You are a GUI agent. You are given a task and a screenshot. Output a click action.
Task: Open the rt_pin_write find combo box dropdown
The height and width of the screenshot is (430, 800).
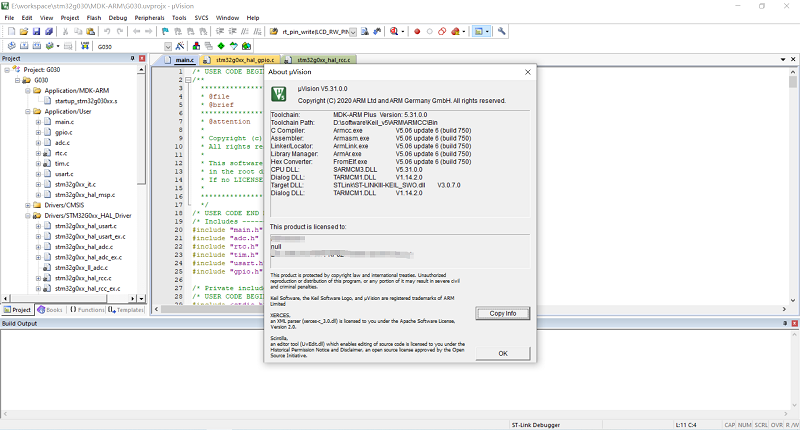point(352,31)
